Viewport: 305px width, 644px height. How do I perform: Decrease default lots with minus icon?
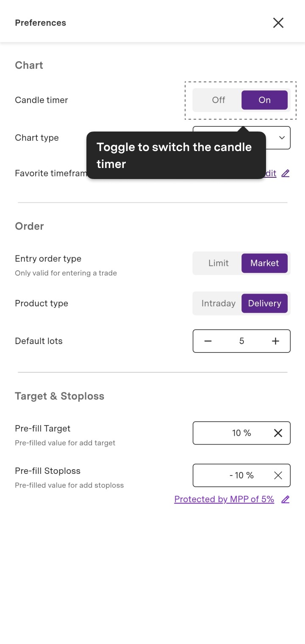(208, 341)
